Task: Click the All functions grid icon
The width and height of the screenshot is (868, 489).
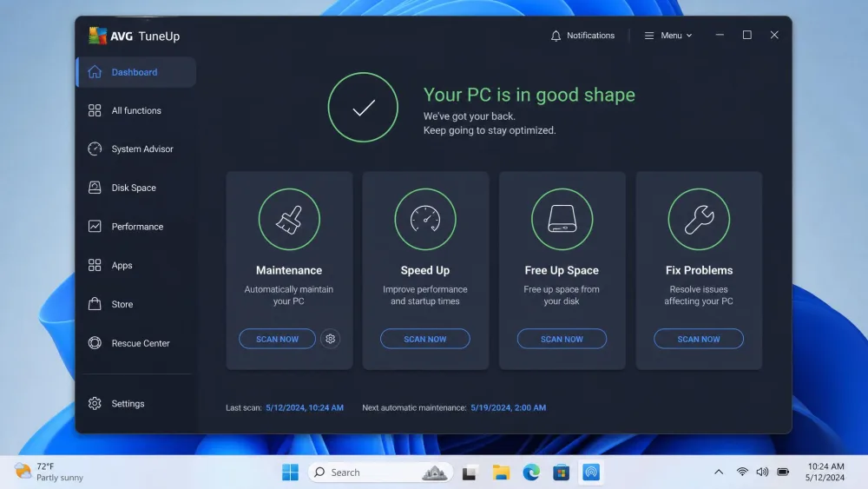Action: pos(95,110)
